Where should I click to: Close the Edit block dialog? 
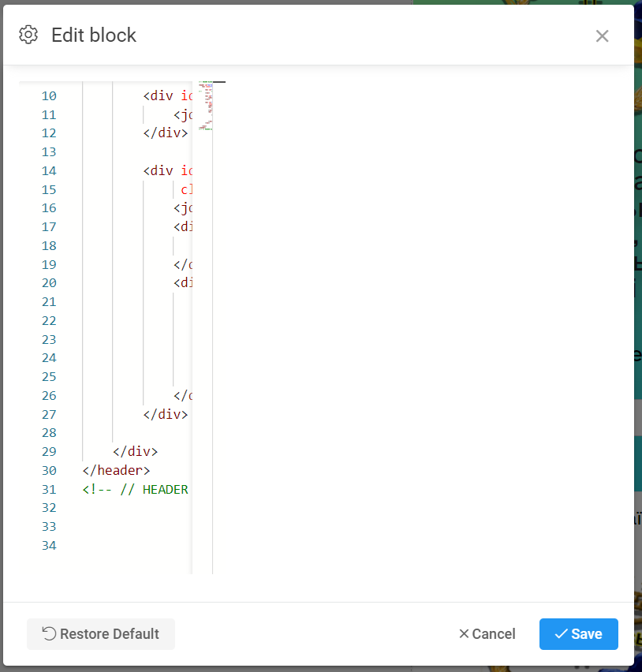pyautogui.click(x=602, y=35)
